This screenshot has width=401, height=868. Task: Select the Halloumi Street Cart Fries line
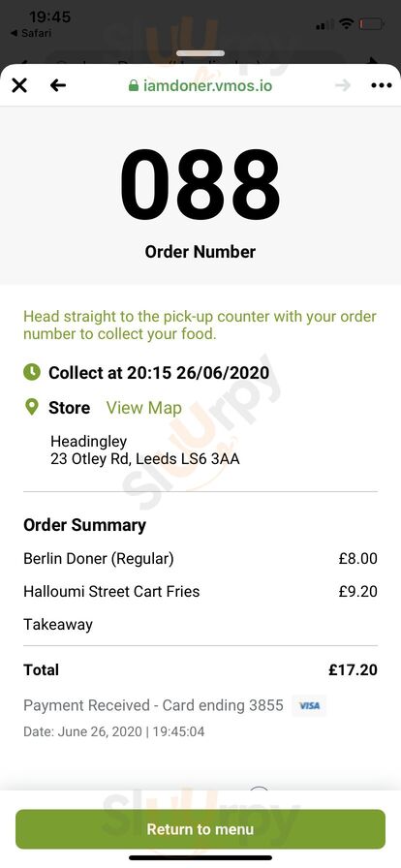(x=200, y=591)
